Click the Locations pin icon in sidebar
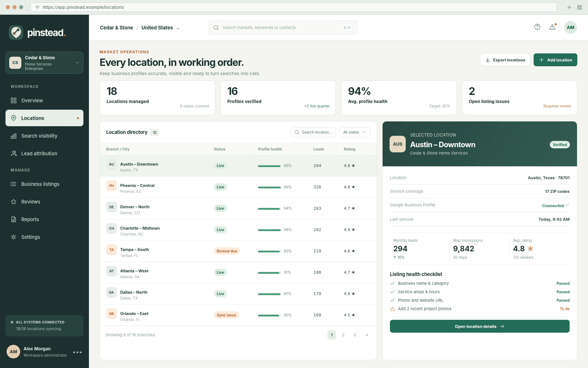588x368 pixels. [14, 118]
